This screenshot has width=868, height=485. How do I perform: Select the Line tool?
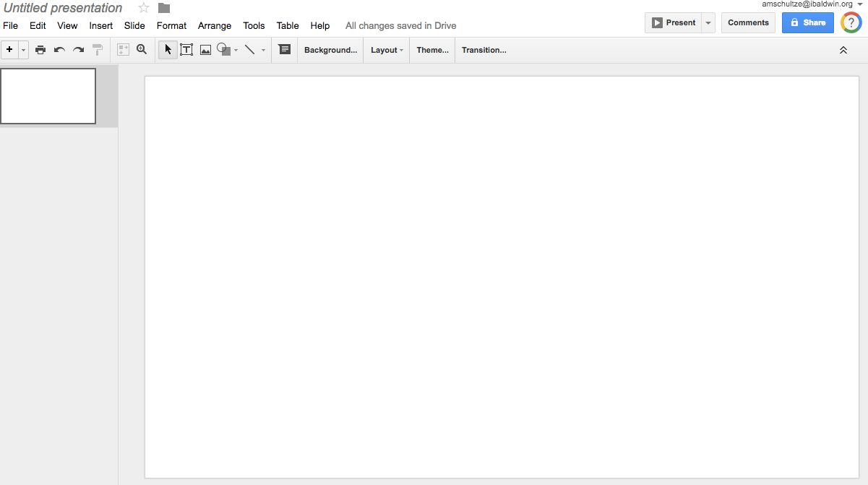click(x=249, y=50)
